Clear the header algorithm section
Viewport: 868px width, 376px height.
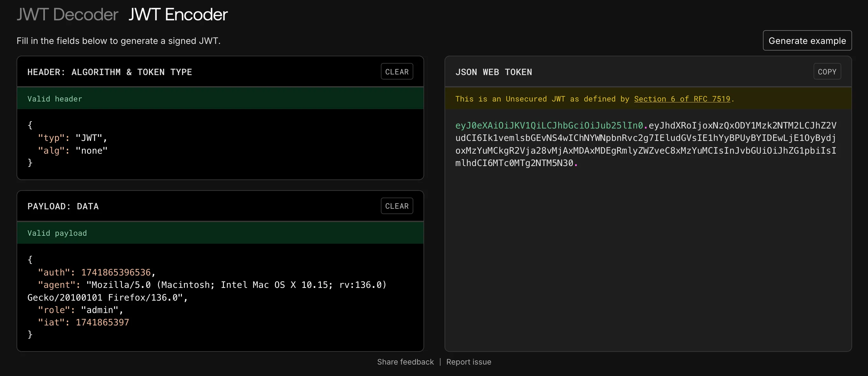click(x=397, y=71)
